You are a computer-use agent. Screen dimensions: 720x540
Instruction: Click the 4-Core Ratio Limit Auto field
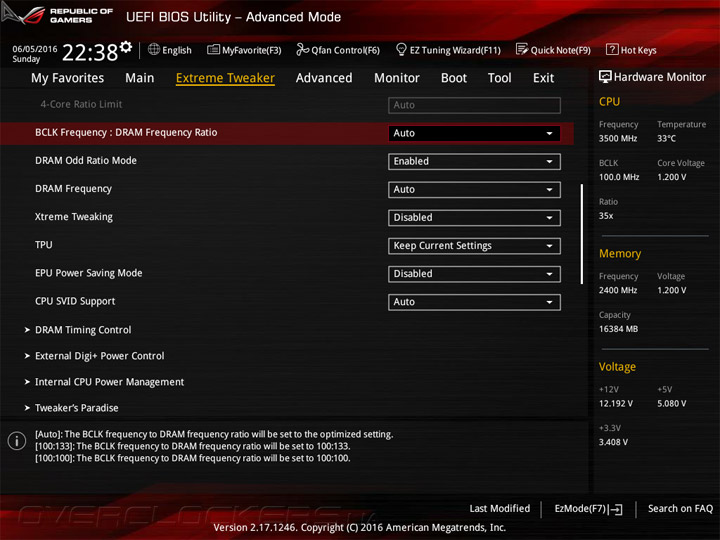tap(474, 105)
